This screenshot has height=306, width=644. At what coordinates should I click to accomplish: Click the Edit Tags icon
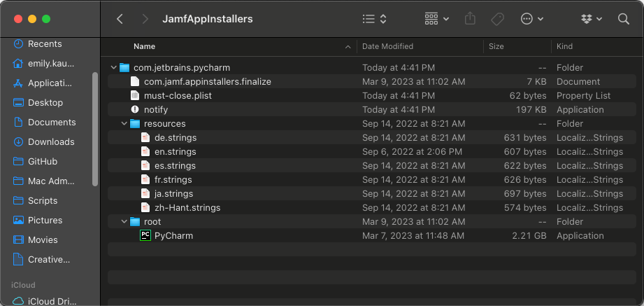point(497,19)
